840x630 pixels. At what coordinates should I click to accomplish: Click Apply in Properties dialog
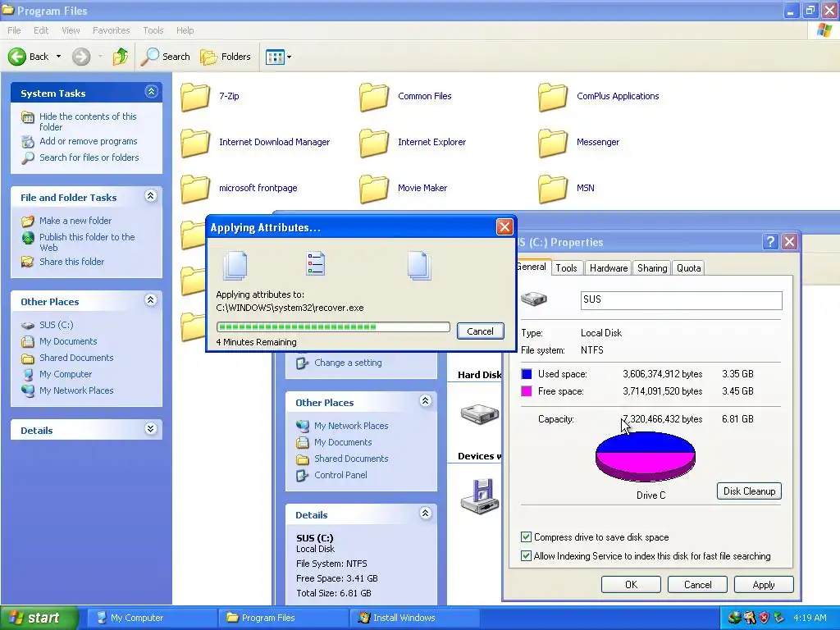click(764, 584)
